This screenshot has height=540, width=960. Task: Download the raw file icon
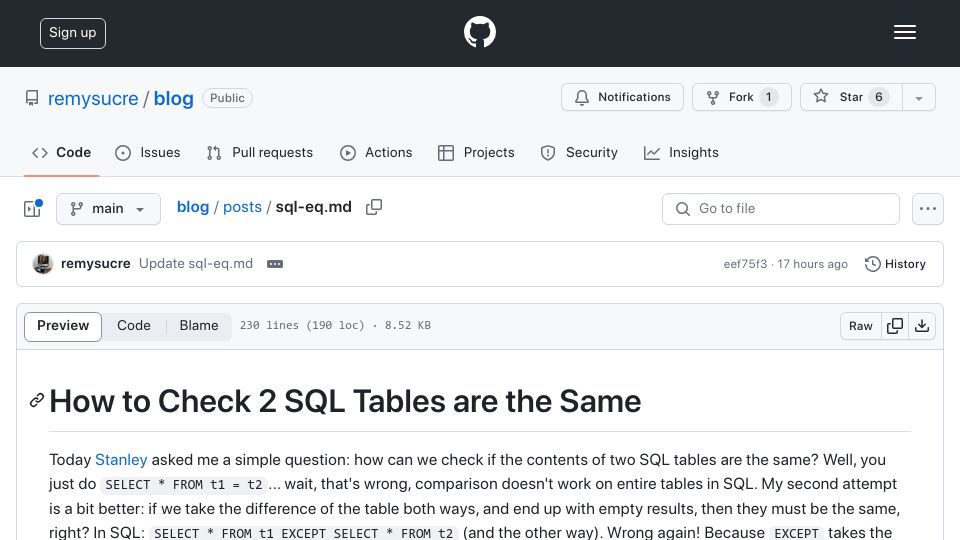(x=921, y=326)
